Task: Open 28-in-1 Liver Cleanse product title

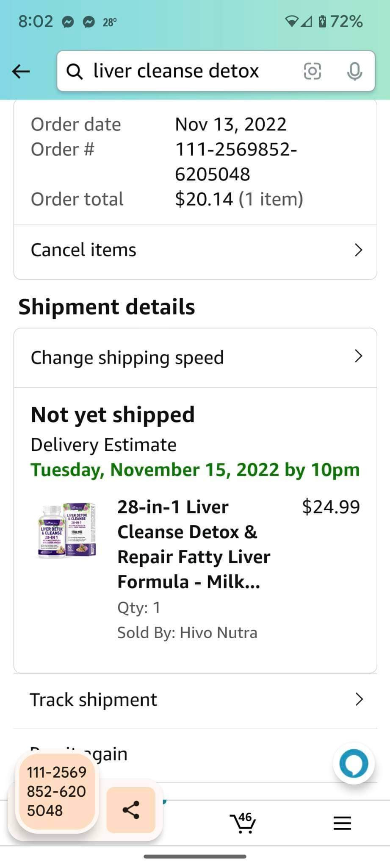Action: coord(194,544)
